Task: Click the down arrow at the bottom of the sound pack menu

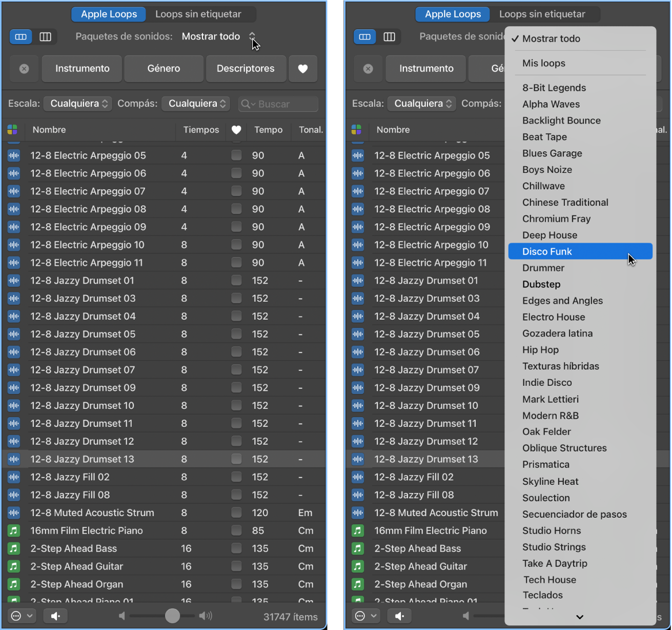Action: coord(580,617)
